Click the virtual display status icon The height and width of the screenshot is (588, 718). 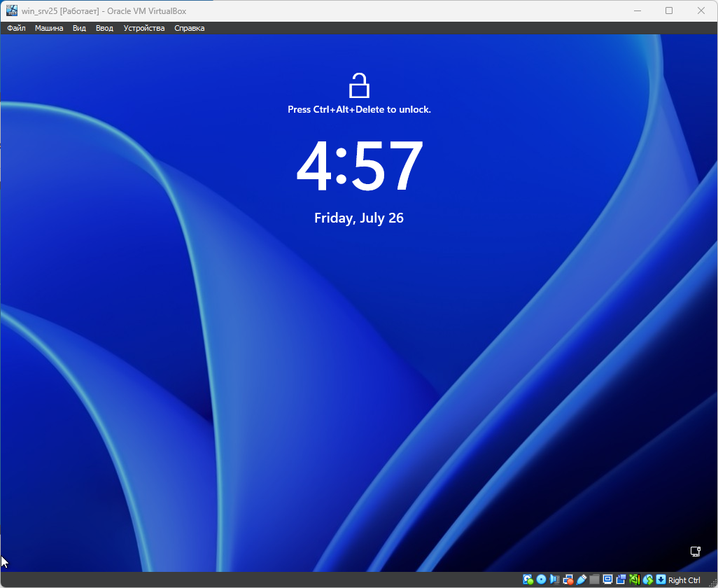pos(607,580)
